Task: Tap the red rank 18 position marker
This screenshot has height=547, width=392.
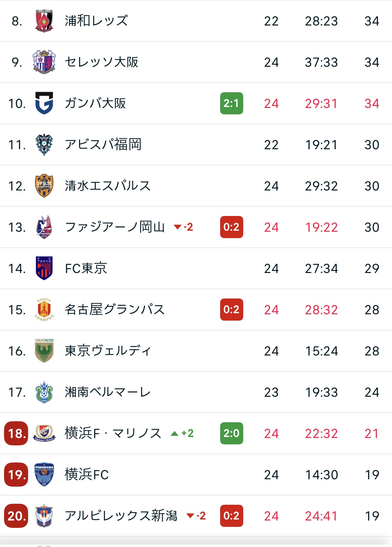Action: 16,433
